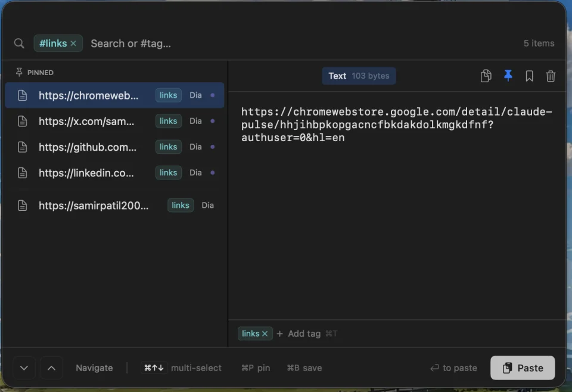Click the links tag on the chromeweb row

click(168, 95)
